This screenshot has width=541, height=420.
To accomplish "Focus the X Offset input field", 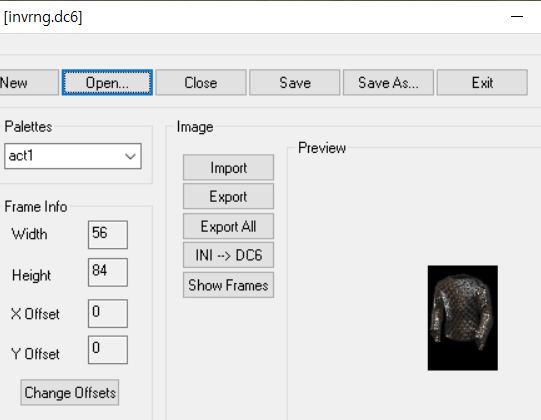I will coord(108,313).
